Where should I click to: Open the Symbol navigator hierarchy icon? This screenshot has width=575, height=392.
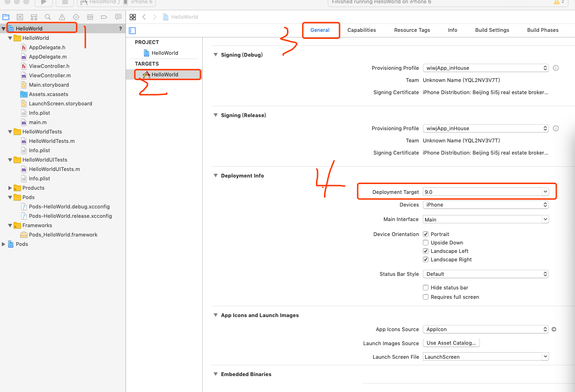[x=34, y=17]
